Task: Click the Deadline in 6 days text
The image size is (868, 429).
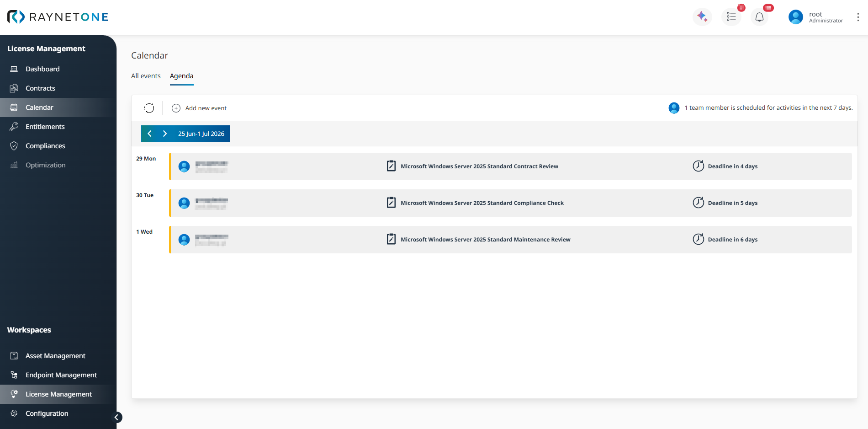Action: [733, 240]
